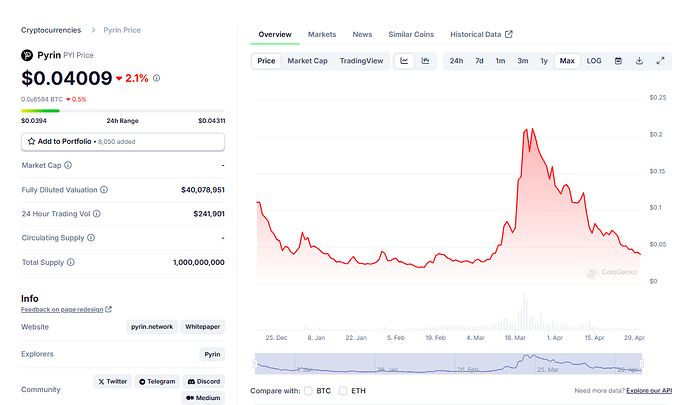Select the TradingView chart mode
Image resolution: width=690 pixels, height=405 pixels.
(x=361, y=61)
